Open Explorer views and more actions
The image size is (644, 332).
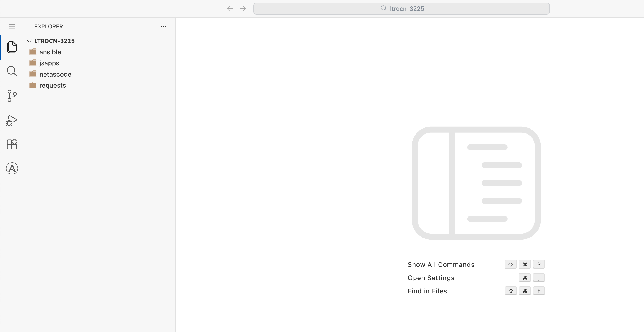point(164,27)
